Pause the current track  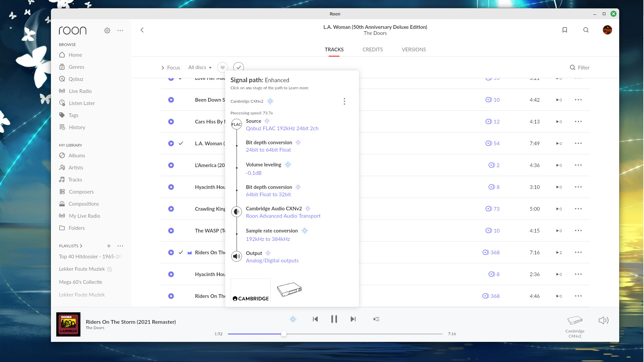point(334,319)
